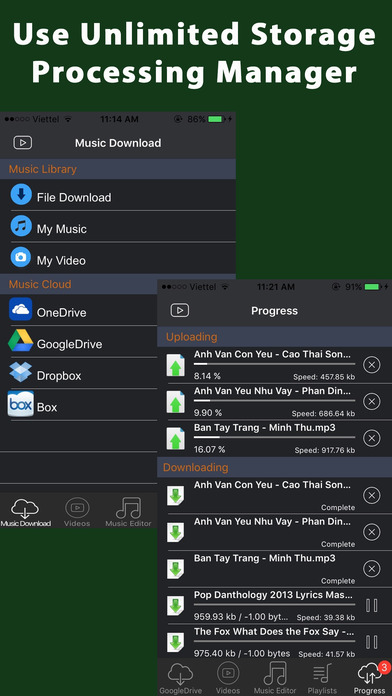Open Music Editor tab in Progress screen
The image size is (392, 696).
pos(275,678)
